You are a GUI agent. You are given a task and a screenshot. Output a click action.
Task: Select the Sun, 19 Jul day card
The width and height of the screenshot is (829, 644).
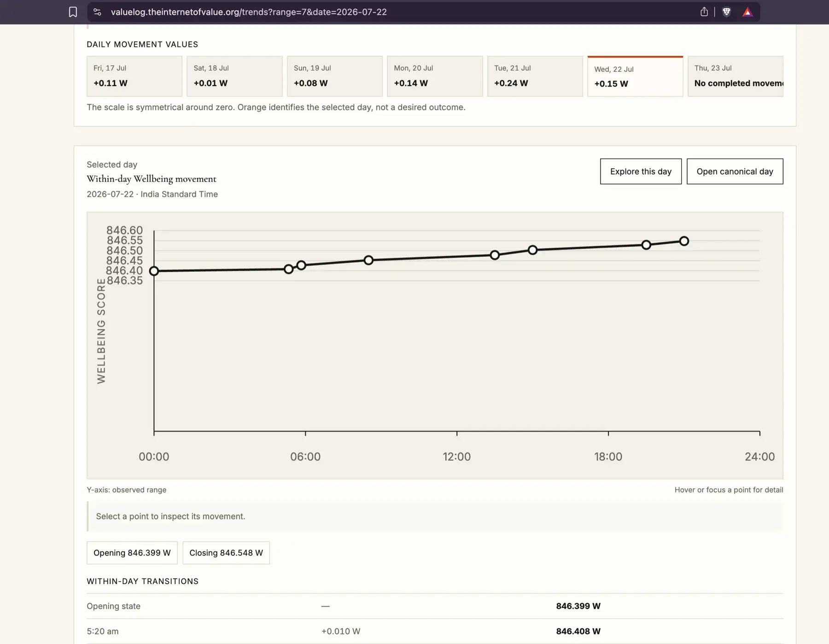tap(335, 76)
